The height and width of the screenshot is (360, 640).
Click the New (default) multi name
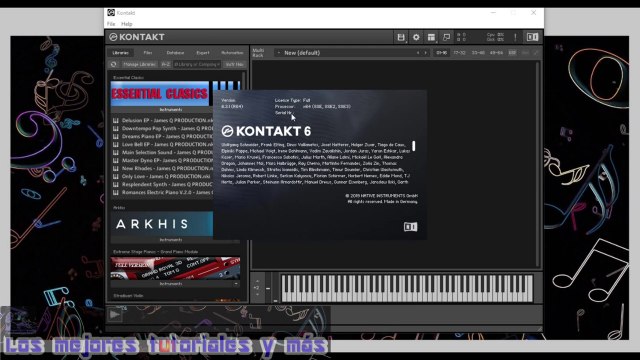(302, 53)
